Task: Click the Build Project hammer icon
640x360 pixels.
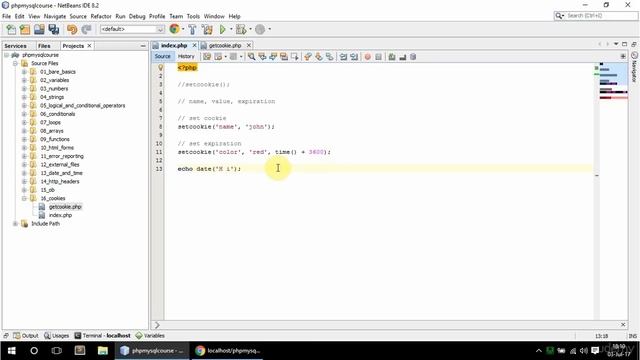Action: (x=192, y=29)
